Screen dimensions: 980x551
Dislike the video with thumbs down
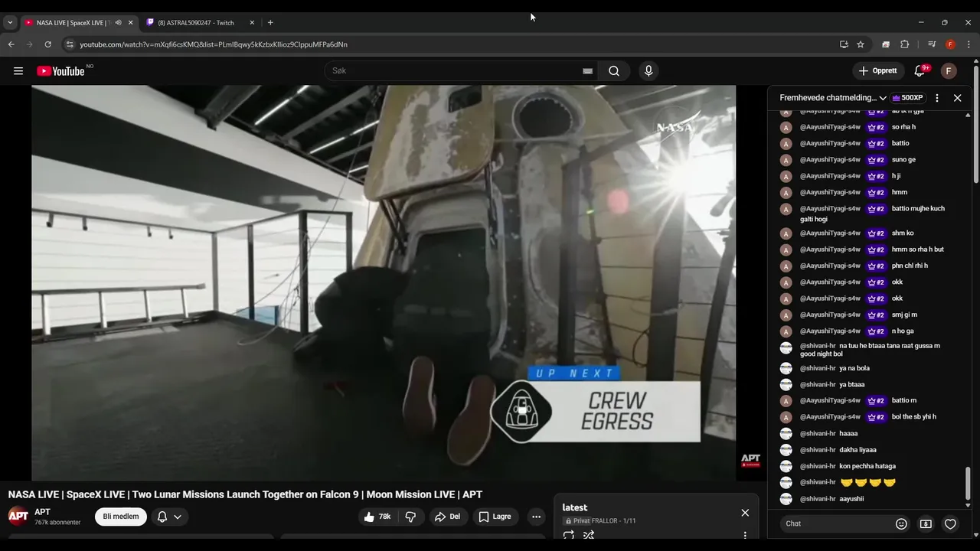click(410, 517)
